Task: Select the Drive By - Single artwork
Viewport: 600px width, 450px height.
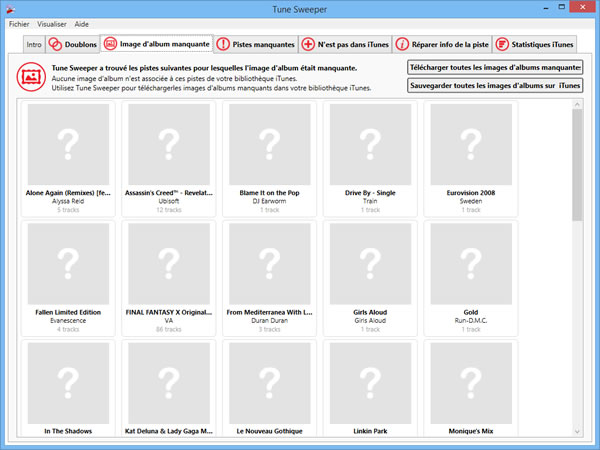Action: [370, 144]
